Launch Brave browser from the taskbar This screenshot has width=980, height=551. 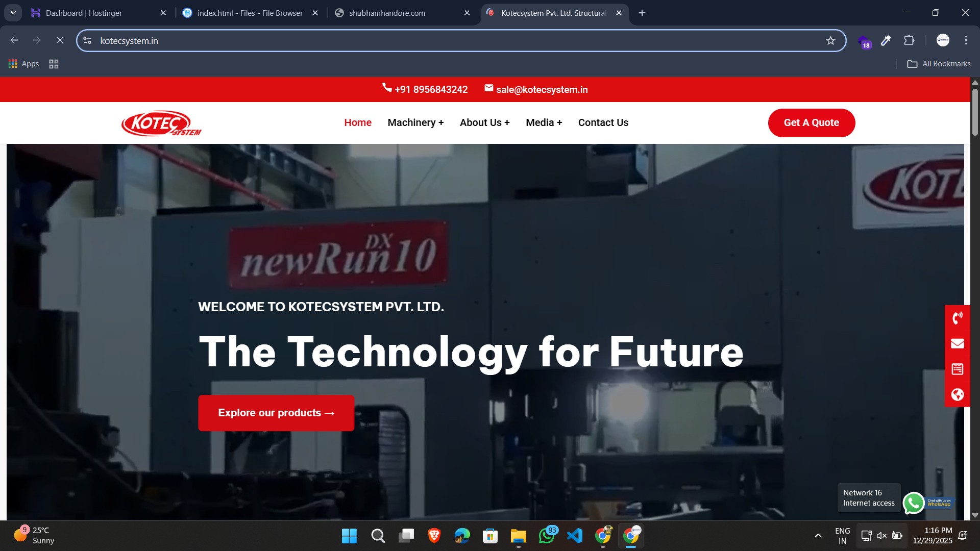pyautogui.click(x=434, y=536)
